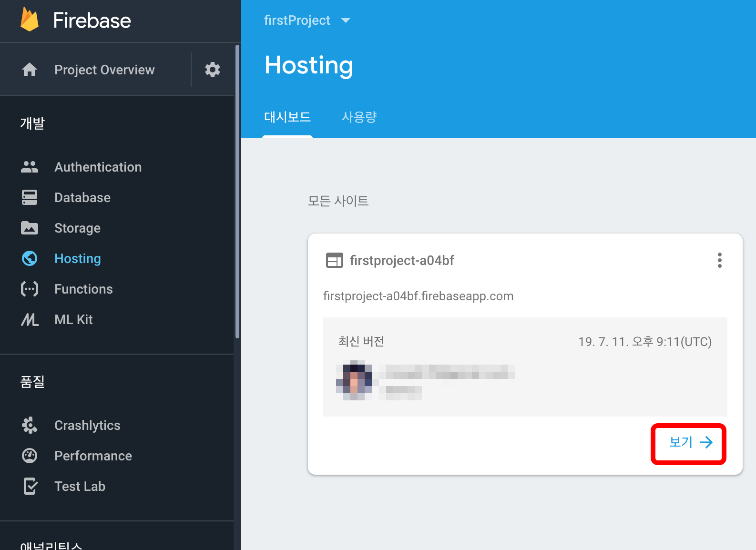Click the 모든 사이트 heading

(x=338, y=201)
